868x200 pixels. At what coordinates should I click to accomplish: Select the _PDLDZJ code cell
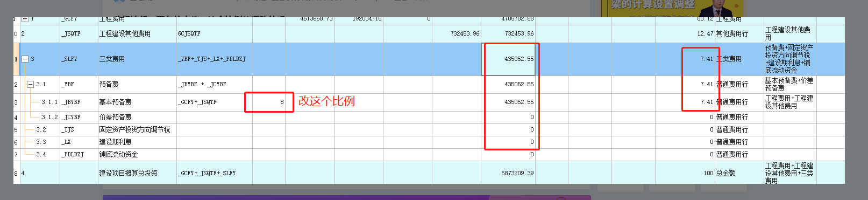tap(79, 154)
